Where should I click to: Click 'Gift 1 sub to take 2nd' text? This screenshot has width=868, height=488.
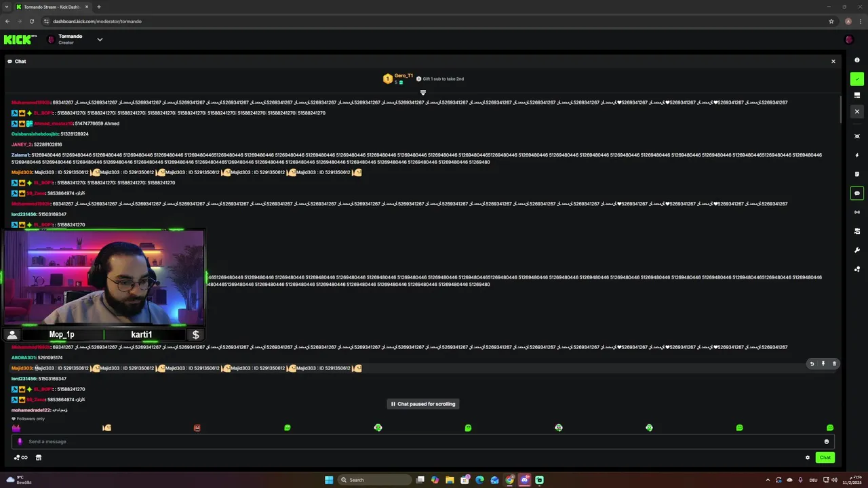point(443,79)
